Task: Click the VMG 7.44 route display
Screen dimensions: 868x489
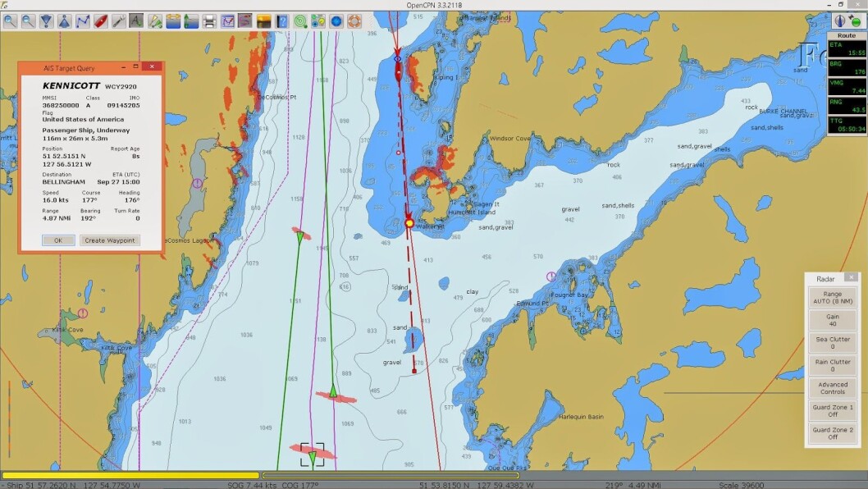Action: point(847,86)
